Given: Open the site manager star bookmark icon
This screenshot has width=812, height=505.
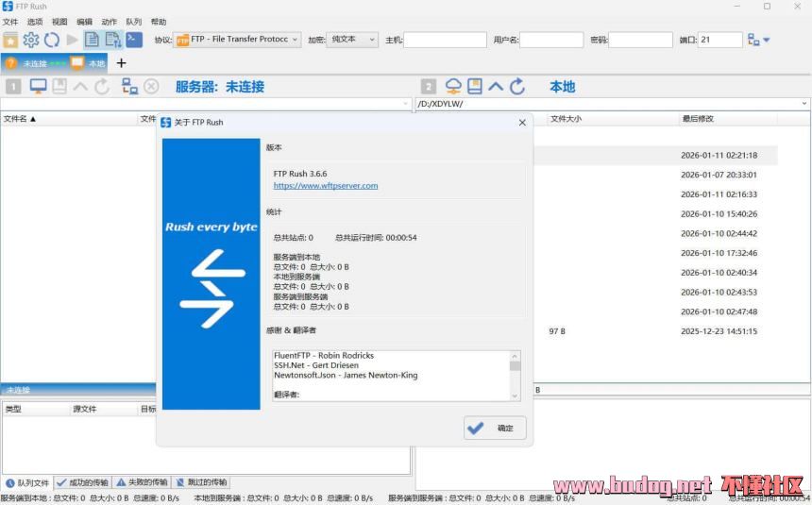Looking at the screenshot, I should pyautogui.click(x=10, y=40).
